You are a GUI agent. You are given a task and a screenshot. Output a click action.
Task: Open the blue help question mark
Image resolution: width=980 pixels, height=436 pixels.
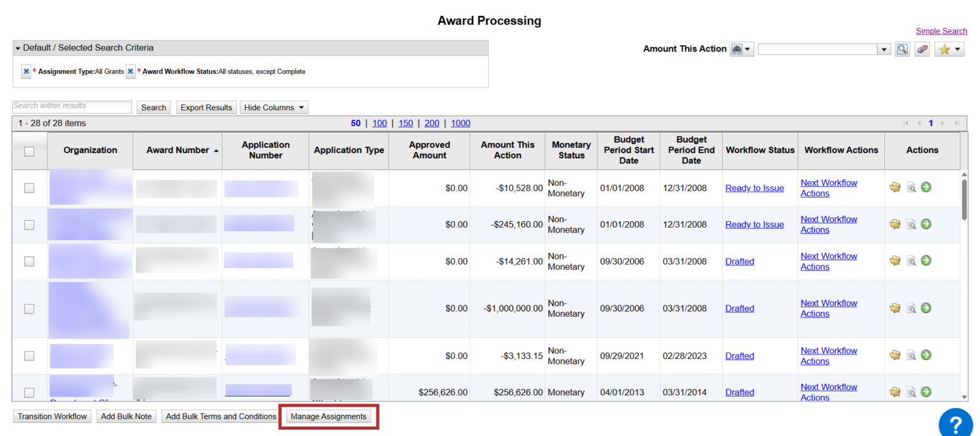click(x=955, y=424)
